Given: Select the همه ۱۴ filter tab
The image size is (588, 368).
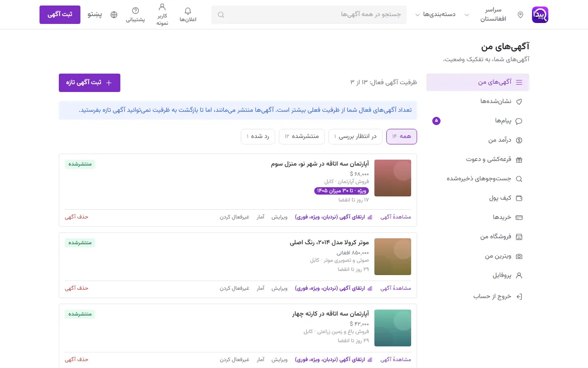Looking at the screenshot, I should pos(401,137).
